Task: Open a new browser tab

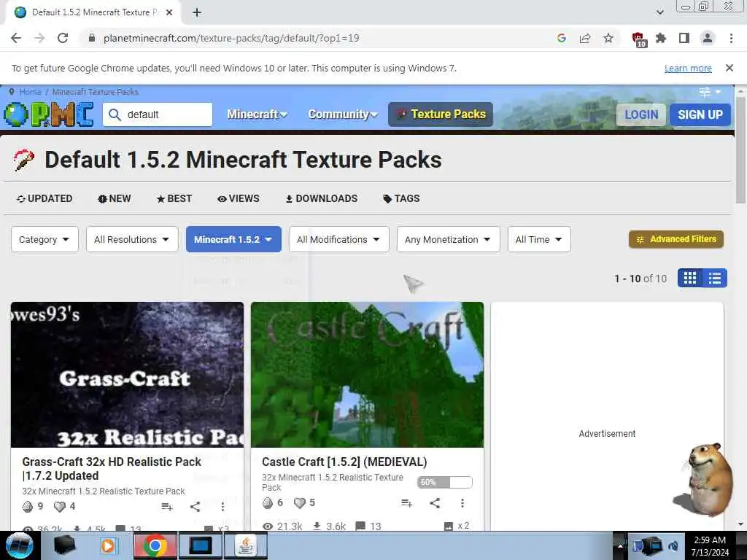Action: 197,12
